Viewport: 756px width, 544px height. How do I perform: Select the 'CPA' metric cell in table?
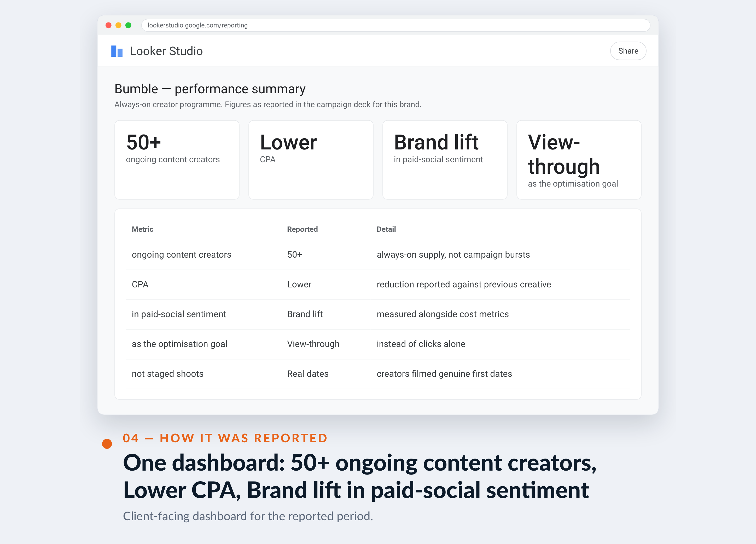(x=140, y=285)
